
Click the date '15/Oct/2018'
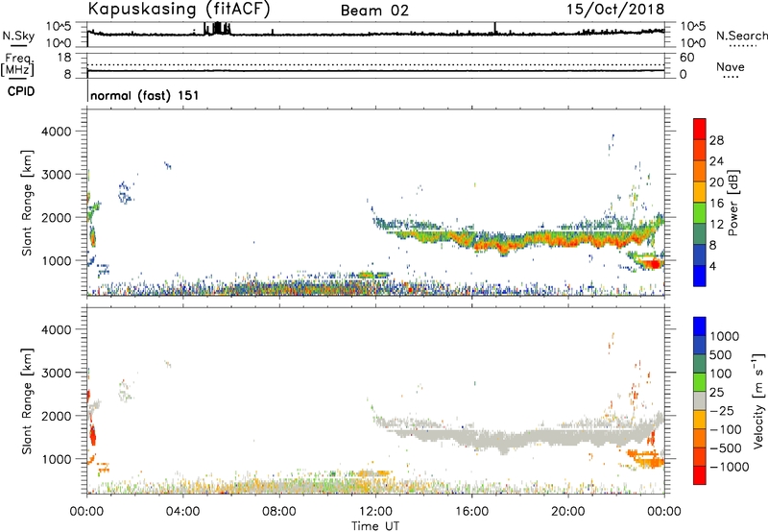pos(615,9)
